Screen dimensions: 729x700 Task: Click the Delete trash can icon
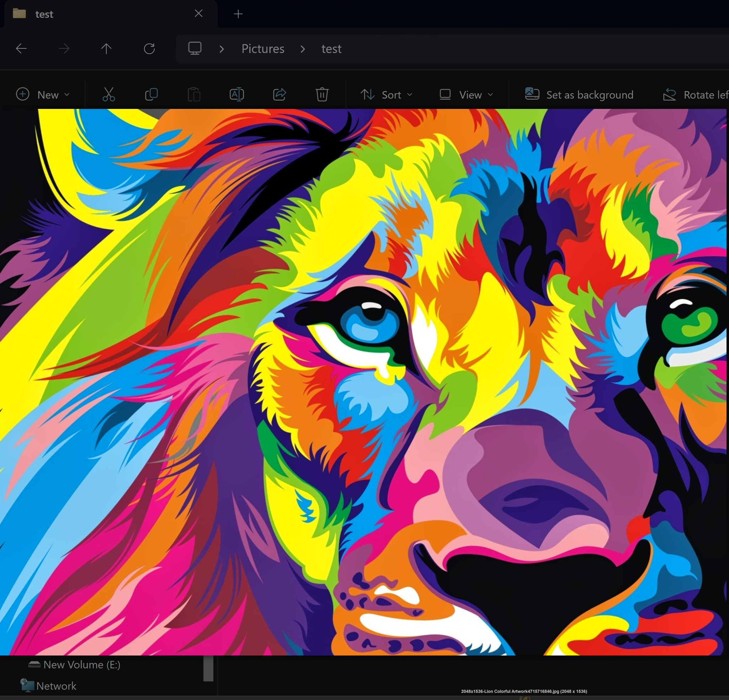point(322,95)
